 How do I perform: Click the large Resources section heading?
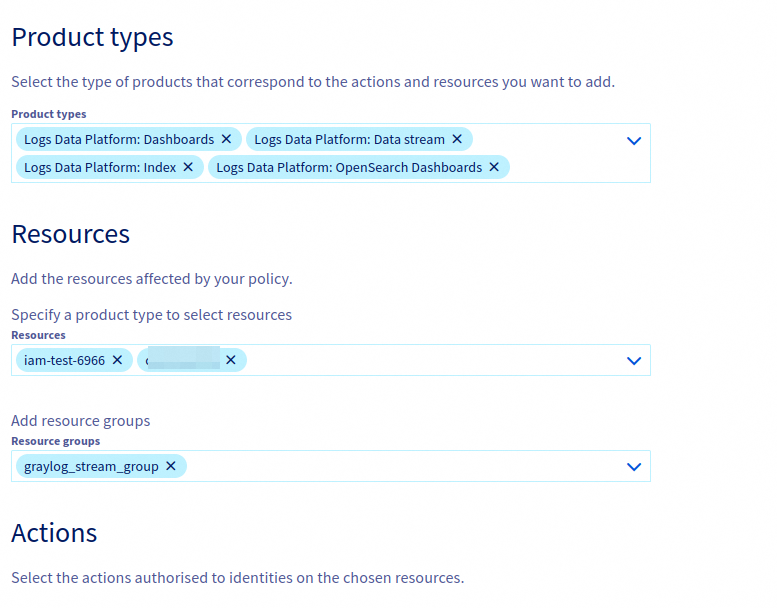(70, 234)
